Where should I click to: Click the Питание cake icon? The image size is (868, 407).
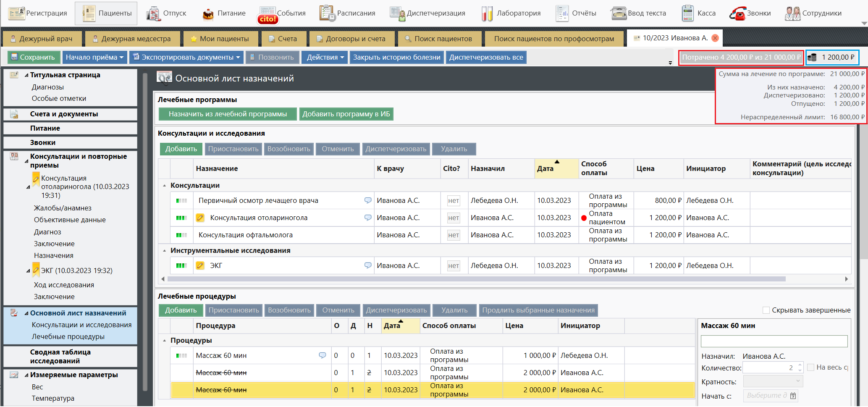coord(208,14)
